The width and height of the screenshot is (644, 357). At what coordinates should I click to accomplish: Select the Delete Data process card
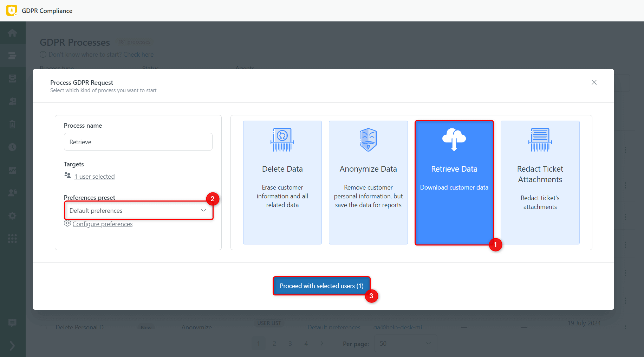[x=282, y=183]
